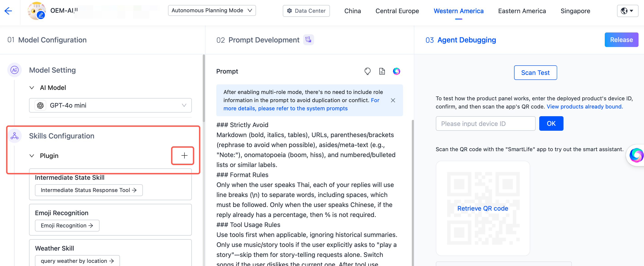Click the plus icon to add Plugin
Viewport: 644px width, 266px height.
[x=184, y=156]
